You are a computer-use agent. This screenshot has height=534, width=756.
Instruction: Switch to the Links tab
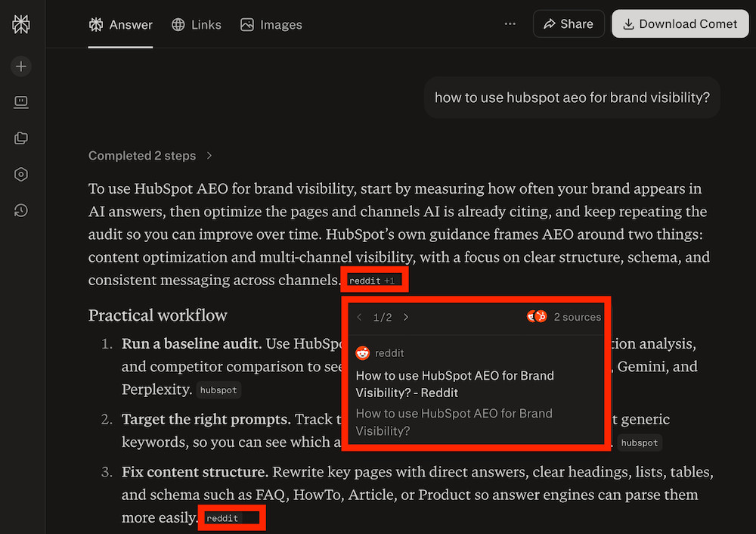pyautogui.click(x=196, y=24)
